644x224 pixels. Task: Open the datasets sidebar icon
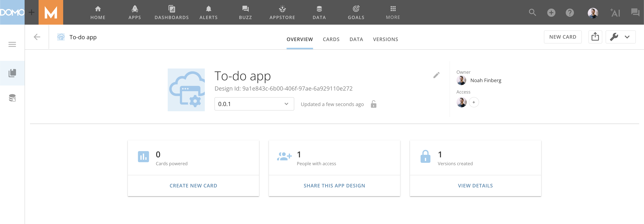coord(12,98)
